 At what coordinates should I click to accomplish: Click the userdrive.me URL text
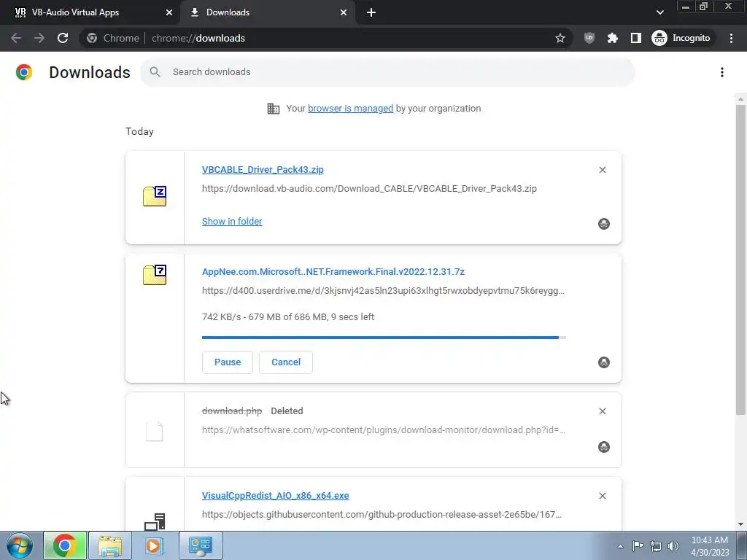(x=383, y=291)
